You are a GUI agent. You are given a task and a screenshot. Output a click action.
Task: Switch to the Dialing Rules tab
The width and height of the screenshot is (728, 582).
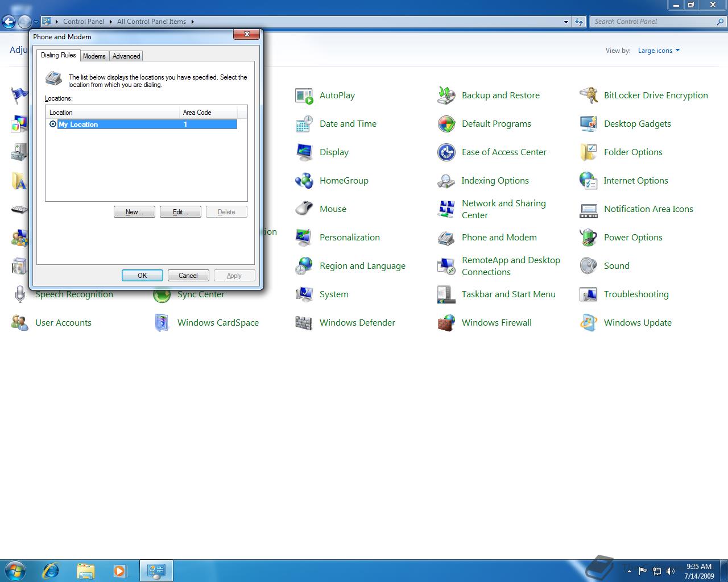coord(59,55)
